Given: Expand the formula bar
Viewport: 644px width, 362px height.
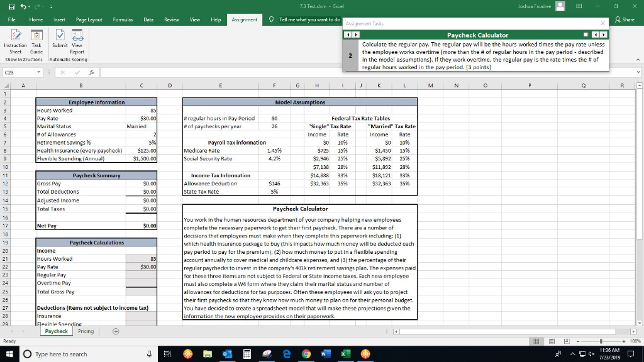Looking at the screenshot, I should click(x=639, y=72).
